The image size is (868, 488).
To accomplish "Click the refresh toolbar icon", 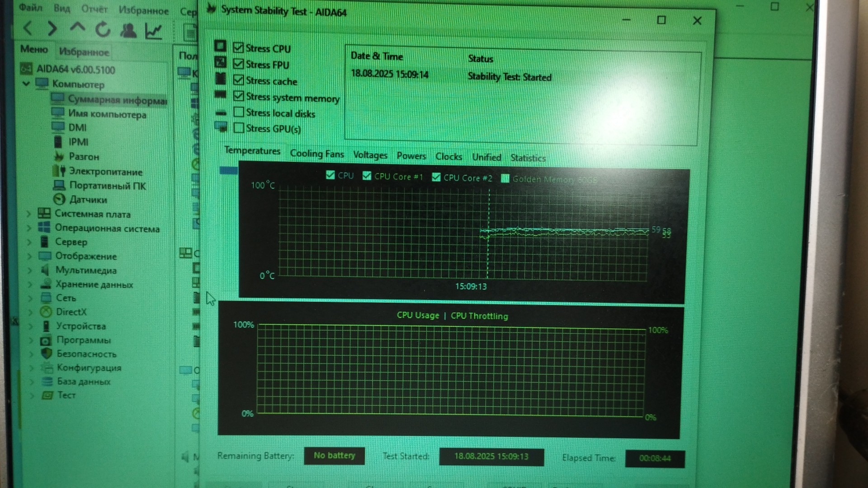I will 103,30.
